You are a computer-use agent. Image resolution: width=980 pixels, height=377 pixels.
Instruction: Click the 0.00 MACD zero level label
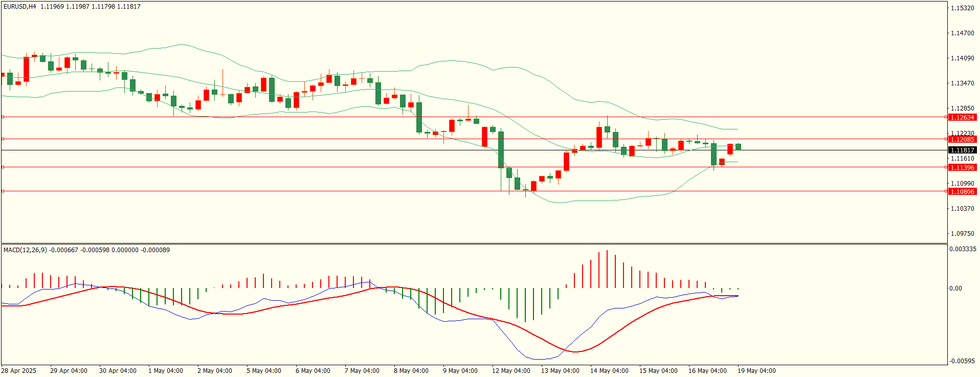955,289
